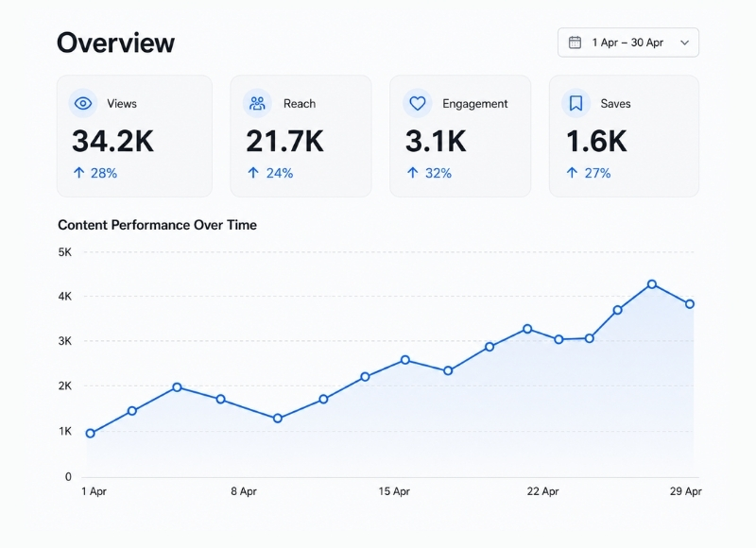Screen dimensions: 756x548
Task: Click the people icon on Reach card
Action: click(x=257, y=103)
